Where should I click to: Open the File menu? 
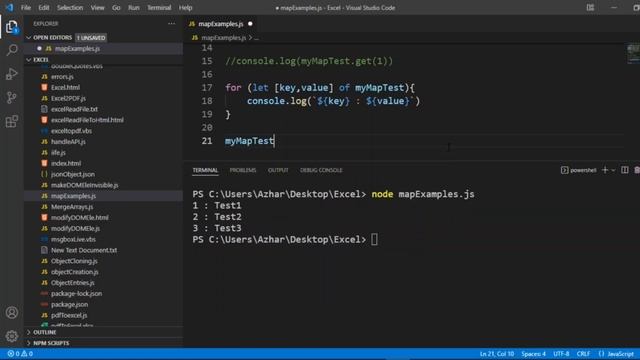point(26,8)
